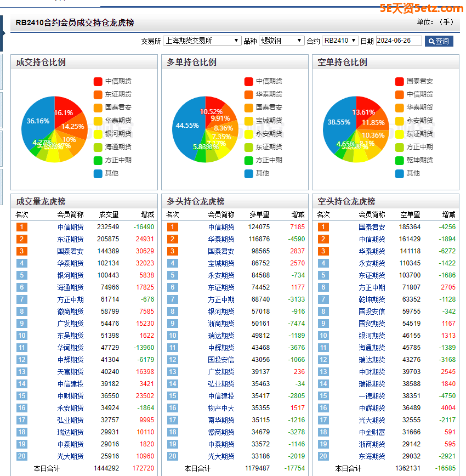Open 宝城期货 link in 多头持仓龙虎榜
This screenshot has width=466, height=476.
(x=221, y=263)
